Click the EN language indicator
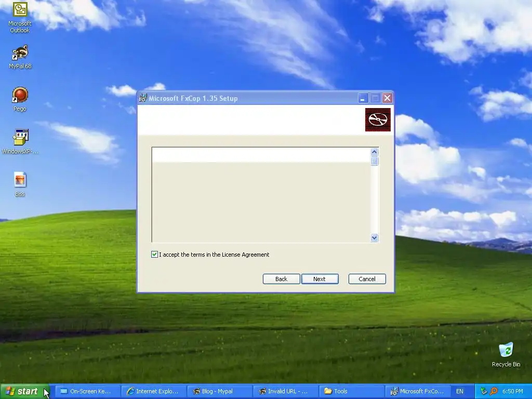532x399 pixels. [x=460, y=391]
